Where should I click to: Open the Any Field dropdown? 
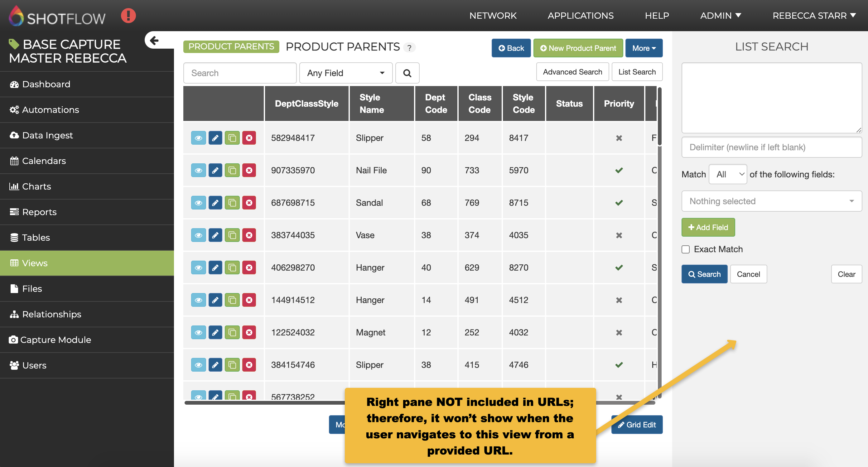point(345,73)
